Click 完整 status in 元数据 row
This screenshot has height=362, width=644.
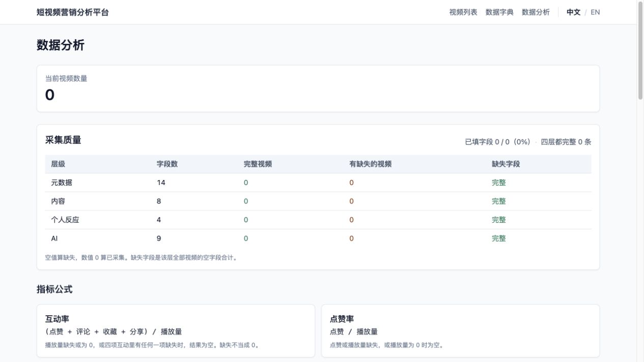(x=499, y=183)
